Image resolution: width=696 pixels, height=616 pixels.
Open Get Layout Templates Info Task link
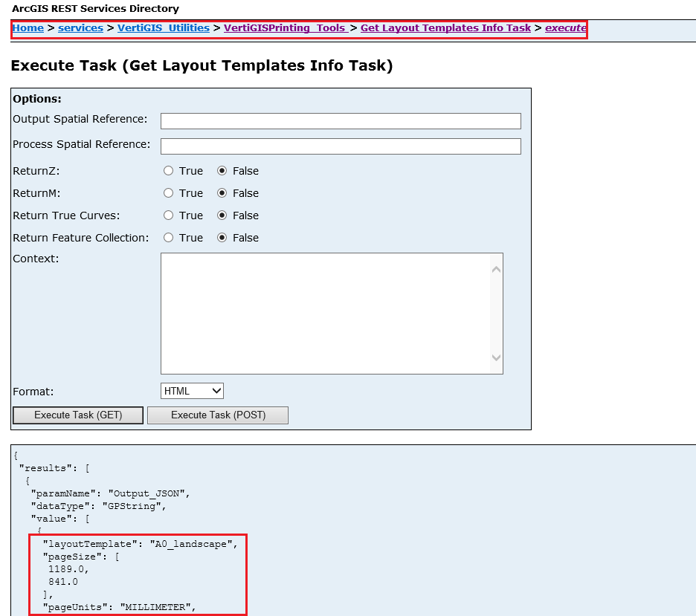[445, 27]
